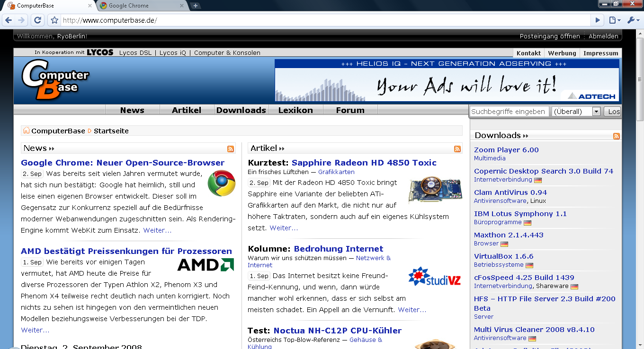The height and width of the screenshot is (349, 644).
Task: Open Noctua NH-C12P CPU-Kühler test
Action: (338, 331)
